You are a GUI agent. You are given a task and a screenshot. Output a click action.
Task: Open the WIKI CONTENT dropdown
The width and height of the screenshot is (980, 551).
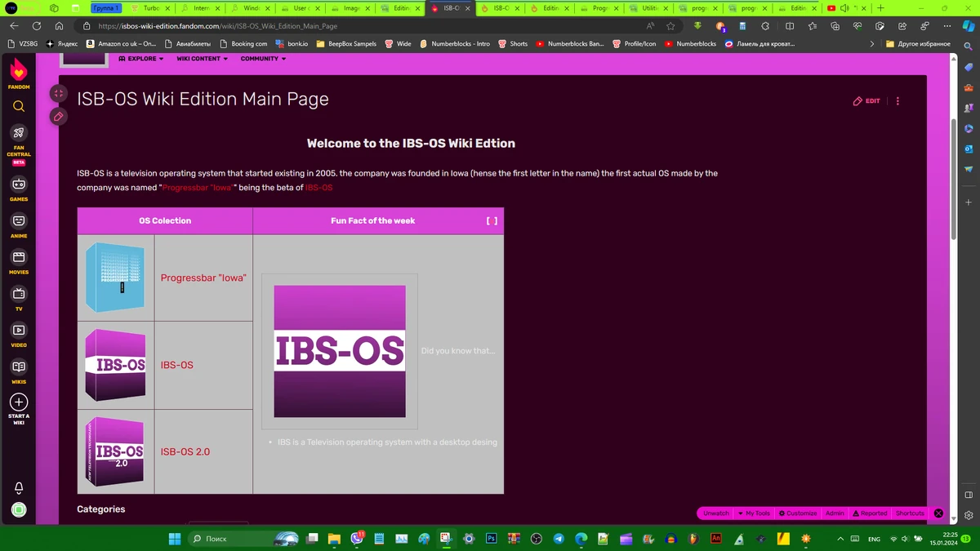point(201,58)
